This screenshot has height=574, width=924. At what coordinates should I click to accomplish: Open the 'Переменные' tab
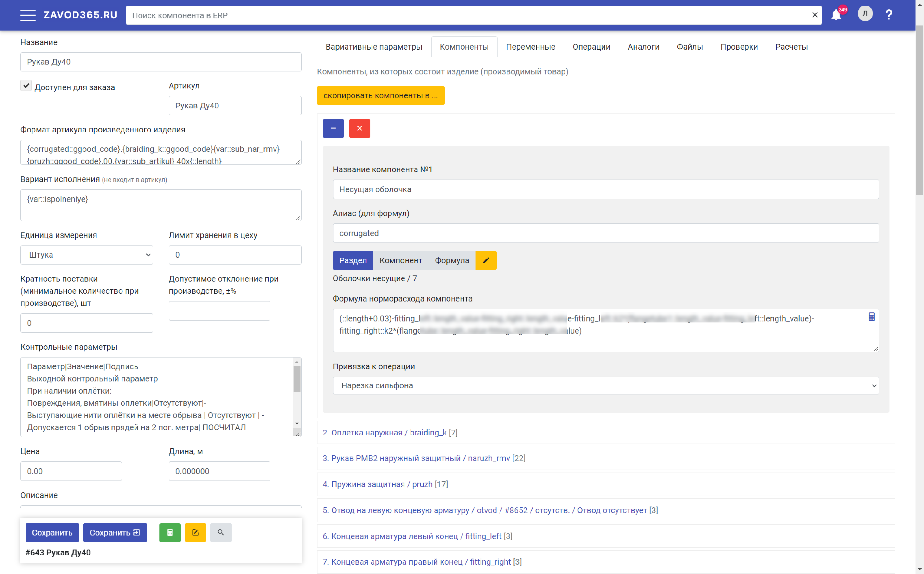point(530,47)
